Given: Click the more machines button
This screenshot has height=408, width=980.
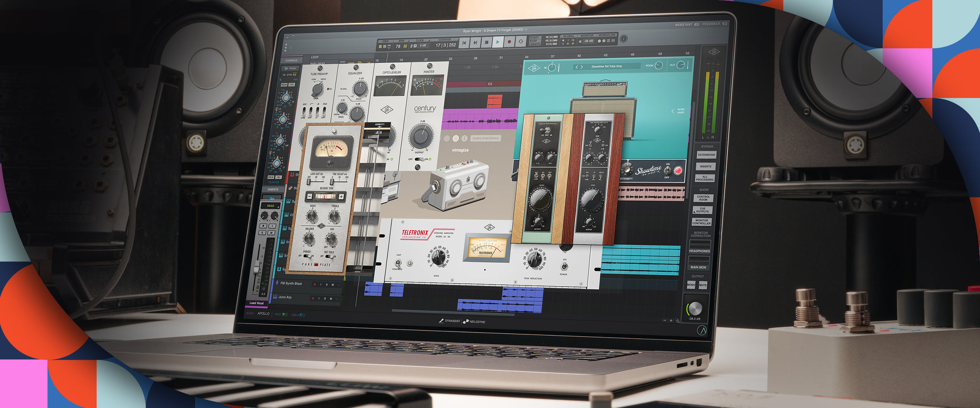Looking at the screenshot, I should point(485,138).
